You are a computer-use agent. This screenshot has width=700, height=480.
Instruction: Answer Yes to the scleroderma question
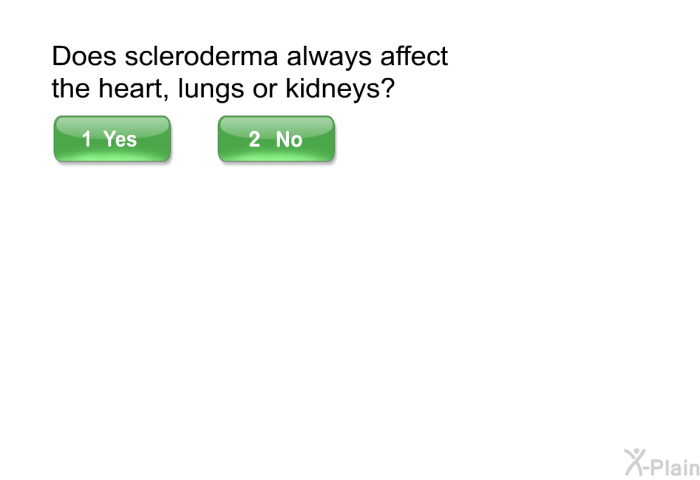(112, 139)
